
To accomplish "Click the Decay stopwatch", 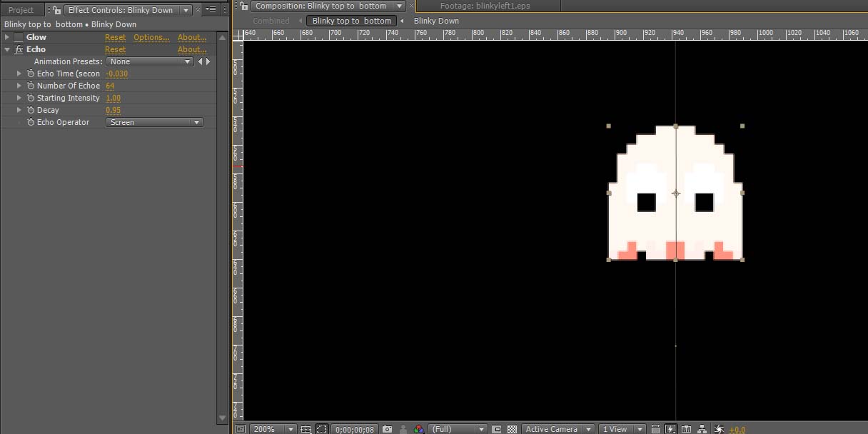I will pyautogui.click(x=31, y=110).
